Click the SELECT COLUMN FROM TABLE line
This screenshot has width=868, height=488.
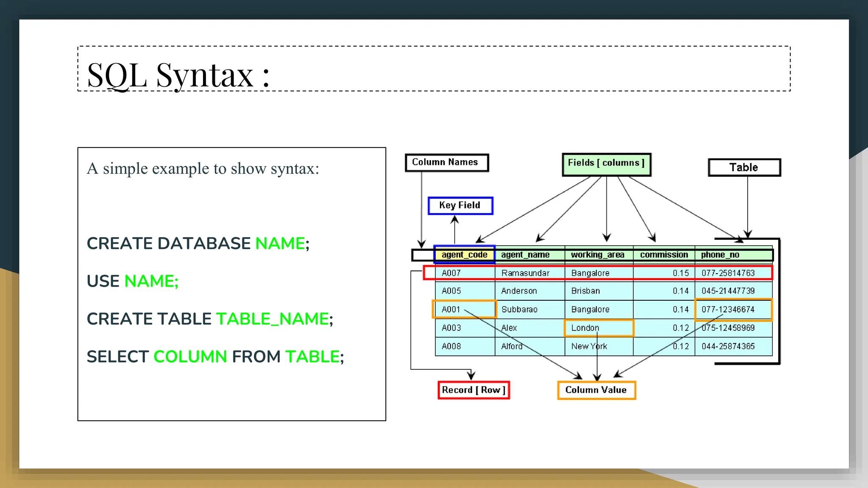[x=215, y=357]
